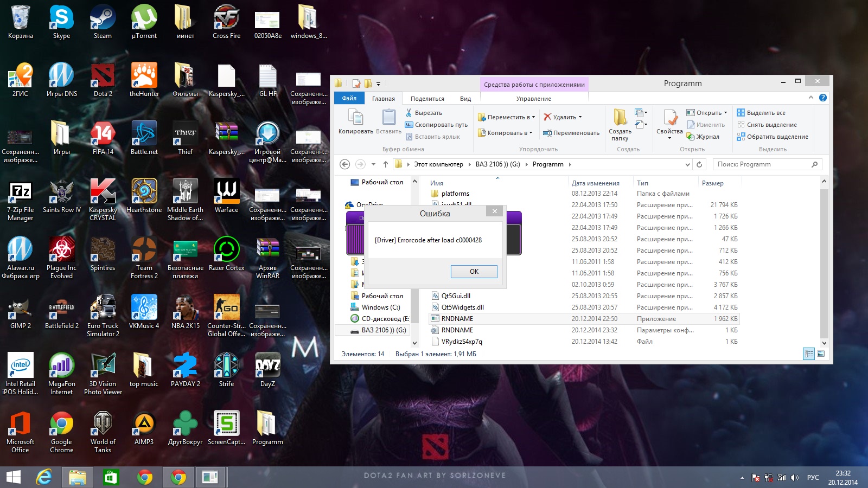The height and width of the screenshot is (488, 868).
Task: Open the Cross Fire game icon
Action: 226,22
